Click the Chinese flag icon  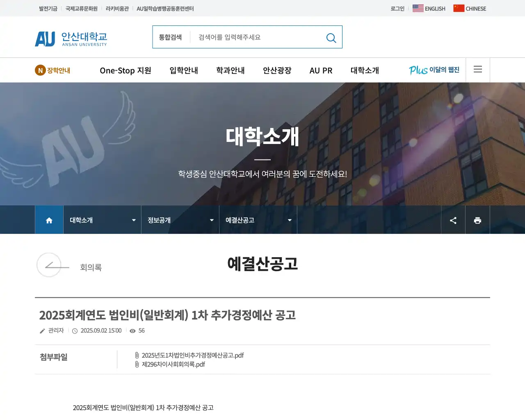coord(458,8)
